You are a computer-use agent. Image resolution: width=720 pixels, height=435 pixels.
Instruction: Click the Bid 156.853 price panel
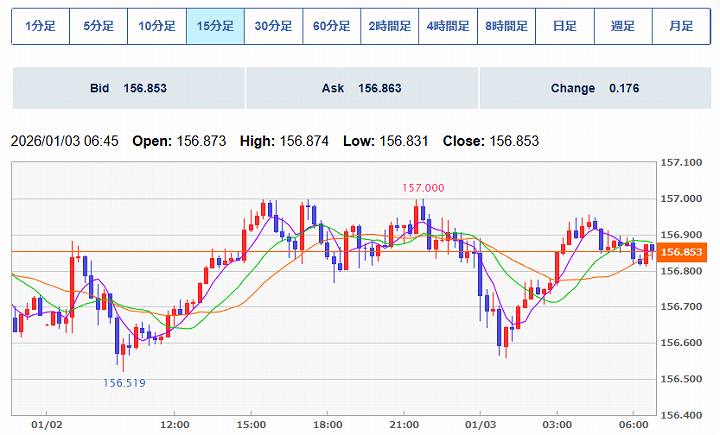(127, 89)
